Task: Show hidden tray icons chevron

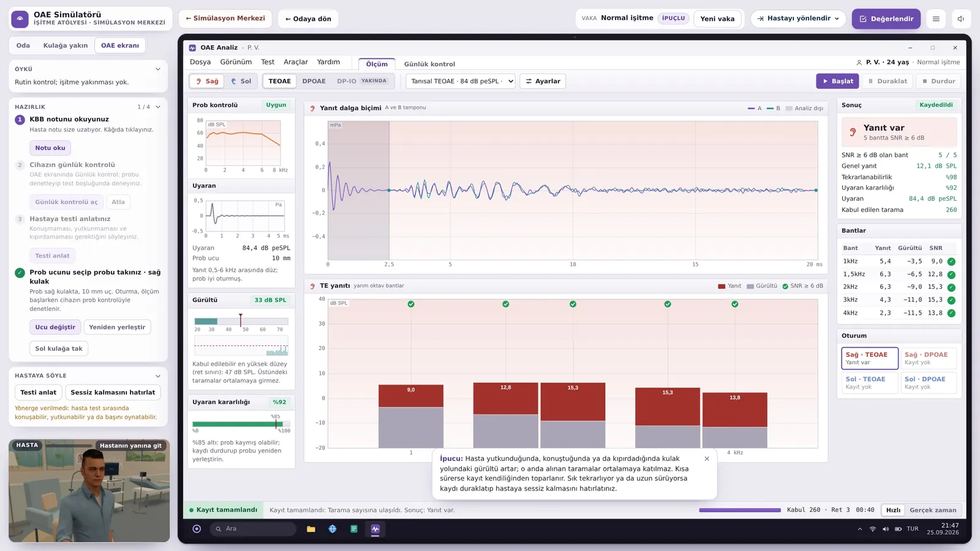Action: point(860,529)
